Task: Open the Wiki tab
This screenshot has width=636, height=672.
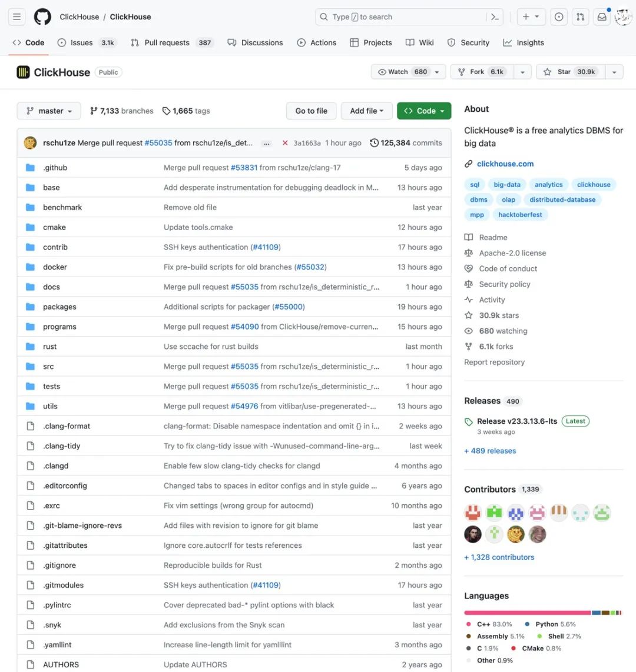Action: click(x=420, y=43)
